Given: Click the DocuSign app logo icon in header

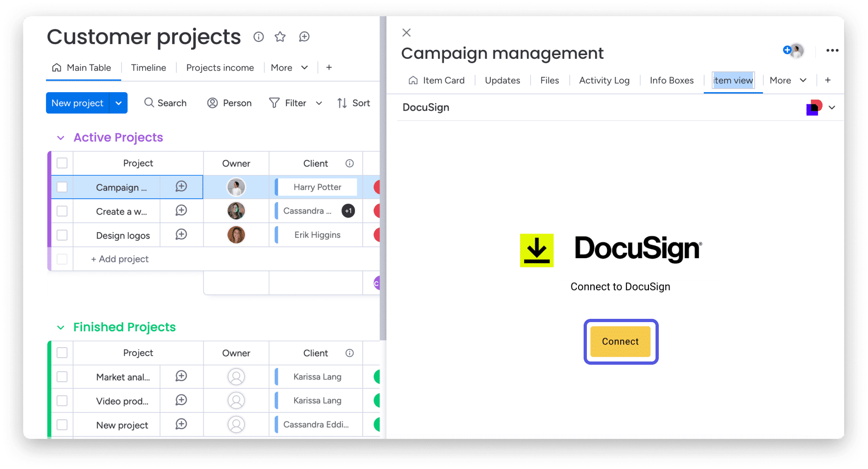Looking at the screenshot, I should (x=814, y=108).
